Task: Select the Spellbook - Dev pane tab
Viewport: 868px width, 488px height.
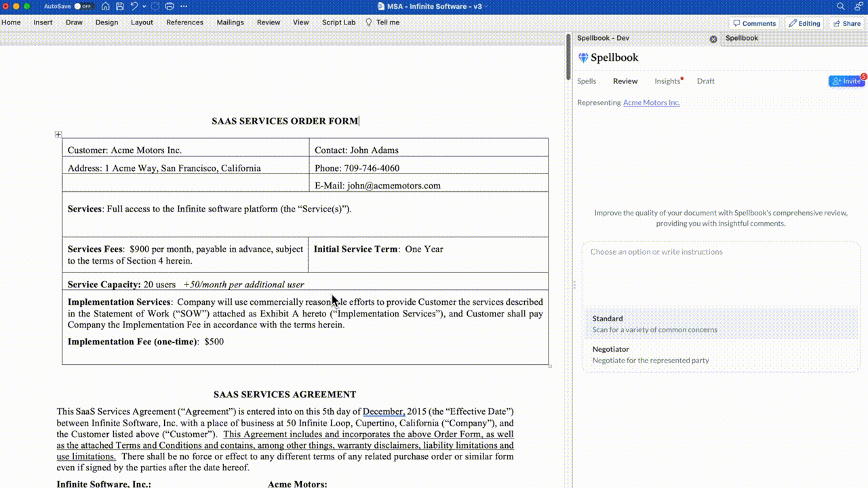Action: pyautogui.click(x=603, y=38)
